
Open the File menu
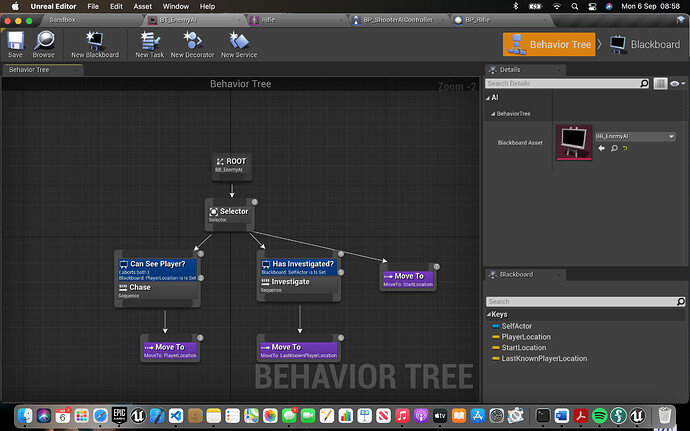tap(93, 6)
